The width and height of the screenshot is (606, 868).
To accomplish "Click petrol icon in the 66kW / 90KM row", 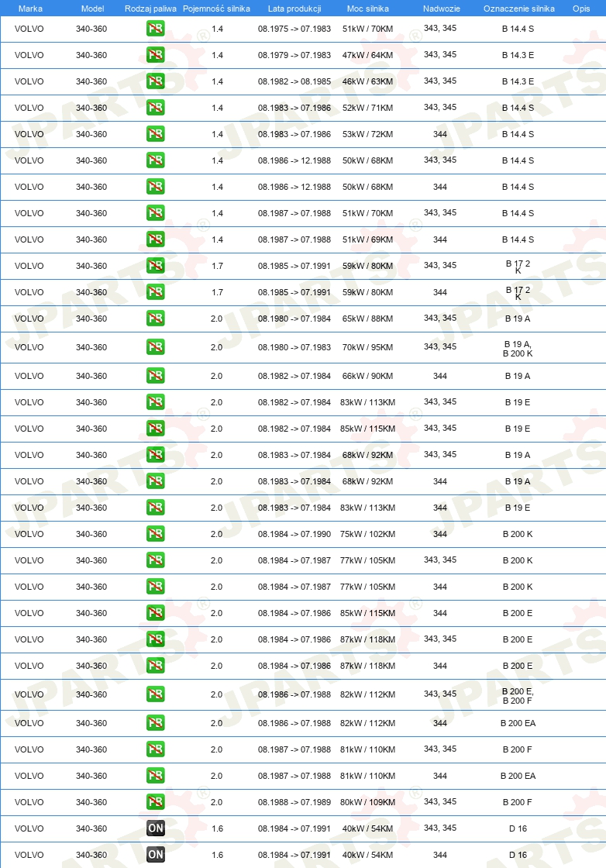I will [156, 376].
